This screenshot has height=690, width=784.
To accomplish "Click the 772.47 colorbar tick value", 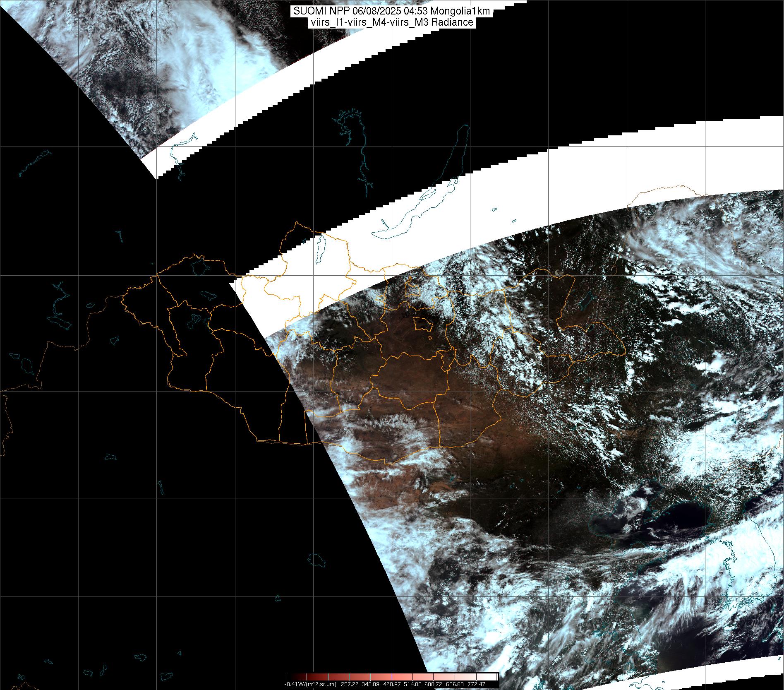I will (x=477, y=684).
